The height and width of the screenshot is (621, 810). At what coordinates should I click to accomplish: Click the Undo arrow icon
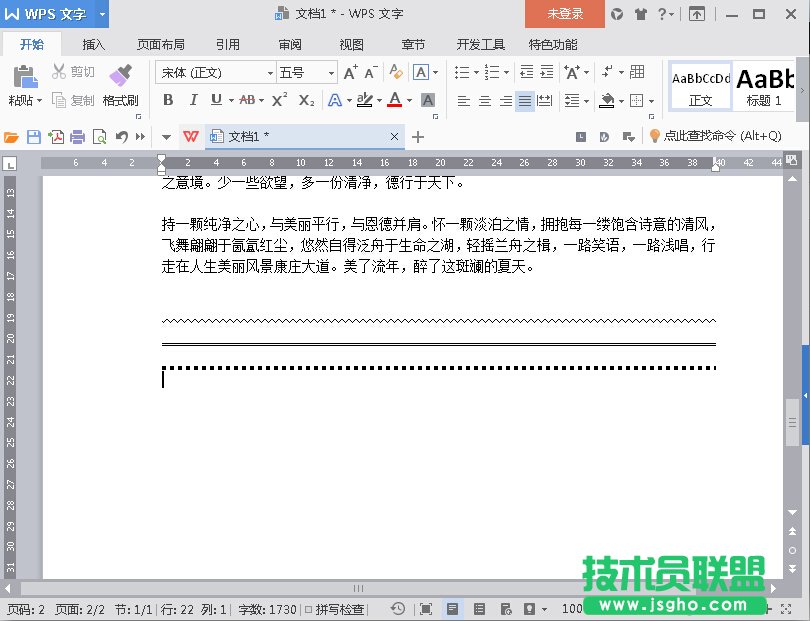pyautogui.click(x=121, y=137)
